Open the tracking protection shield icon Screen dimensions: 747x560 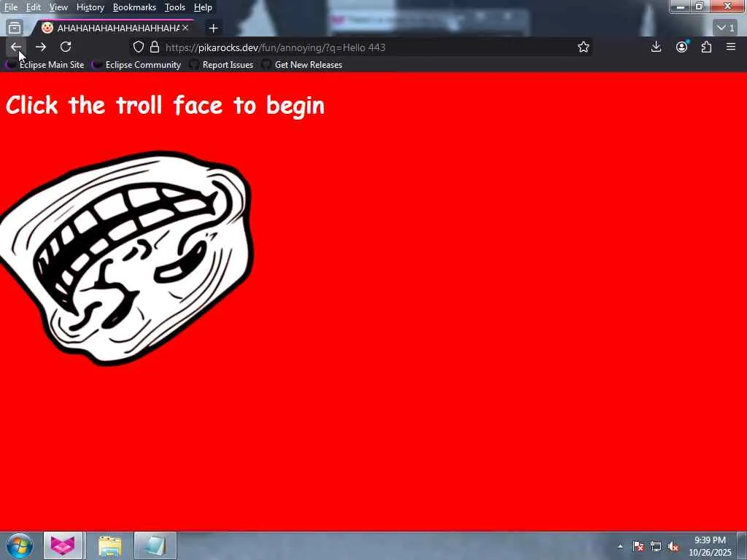pos(138,47)
